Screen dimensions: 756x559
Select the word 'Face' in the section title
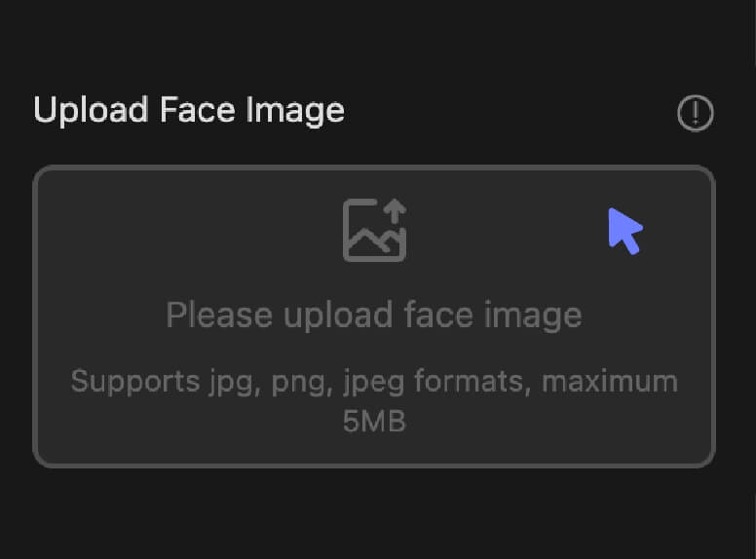(x=198, y=110)
